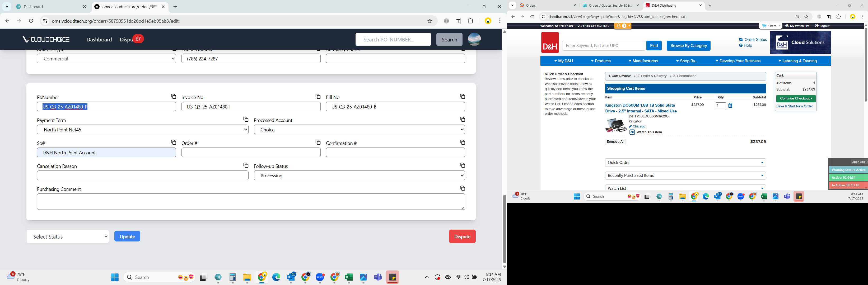Open Follow-up Status Processing dropdown
868x285 pixels.
[x=359, y=176]
